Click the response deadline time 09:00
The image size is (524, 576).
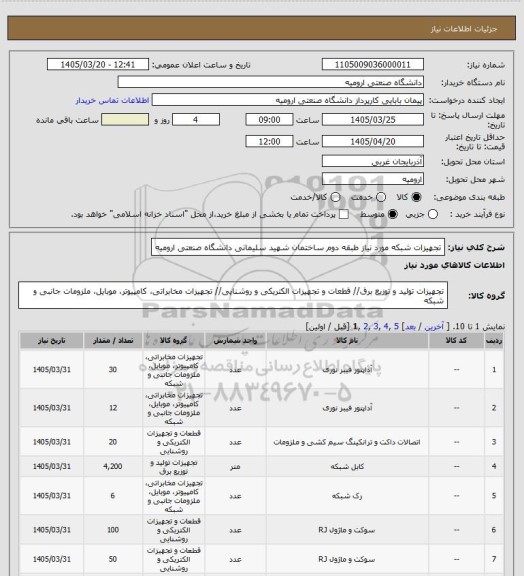point(269,120)
